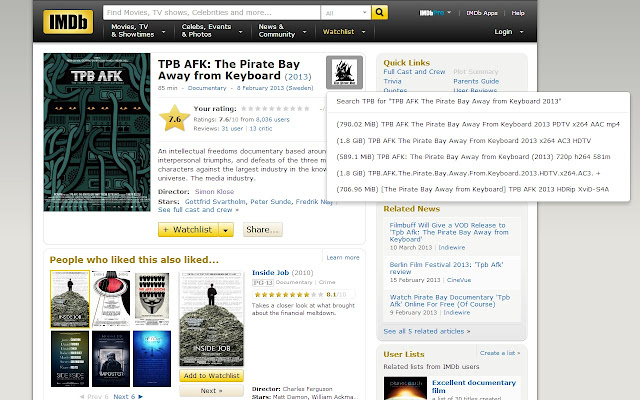
Task: Click the Next » recommendation button
Action: pos(211,391)
